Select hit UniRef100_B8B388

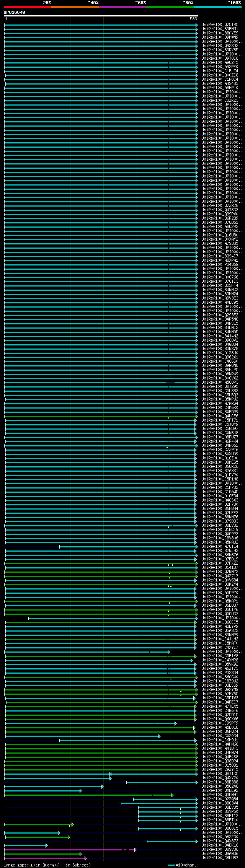[220, 782]
